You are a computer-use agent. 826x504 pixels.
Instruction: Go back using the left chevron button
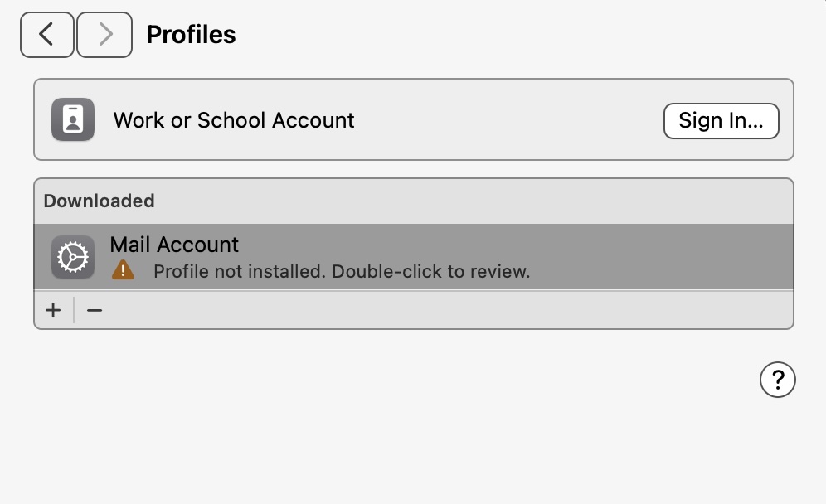pos(47,35)
